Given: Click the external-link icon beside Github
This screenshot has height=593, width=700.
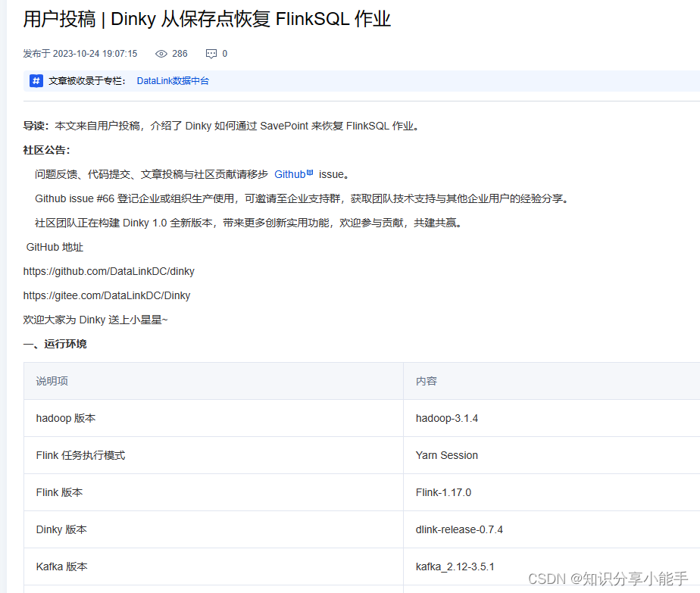Looking at the screenshot, I should tap(311, 172).
